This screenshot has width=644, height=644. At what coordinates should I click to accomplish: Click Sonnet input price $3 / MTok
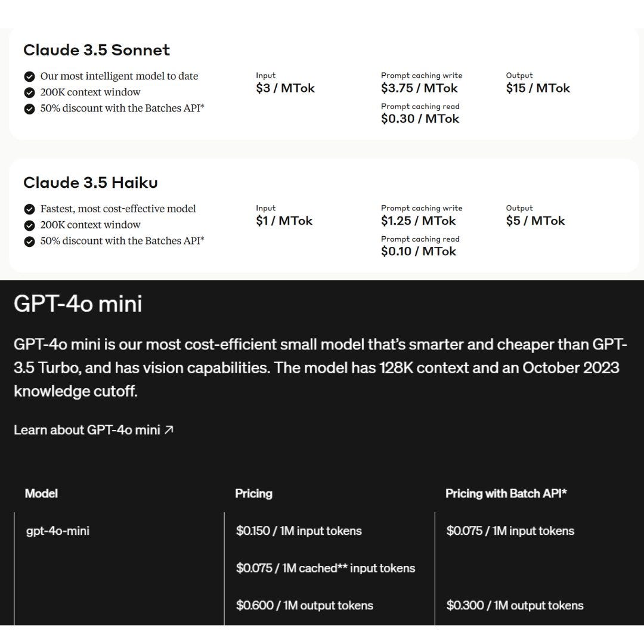[285, 88]
